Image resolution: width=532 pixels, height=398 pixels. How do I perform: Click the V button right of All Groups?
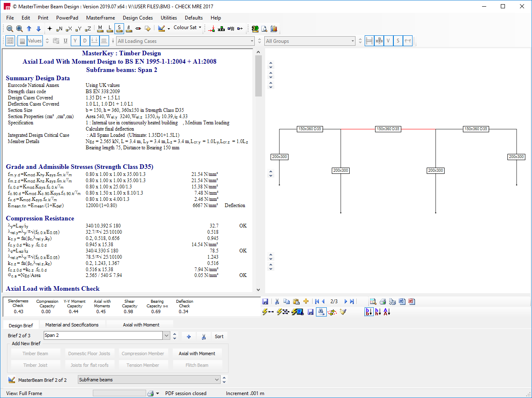coord(388,41)
